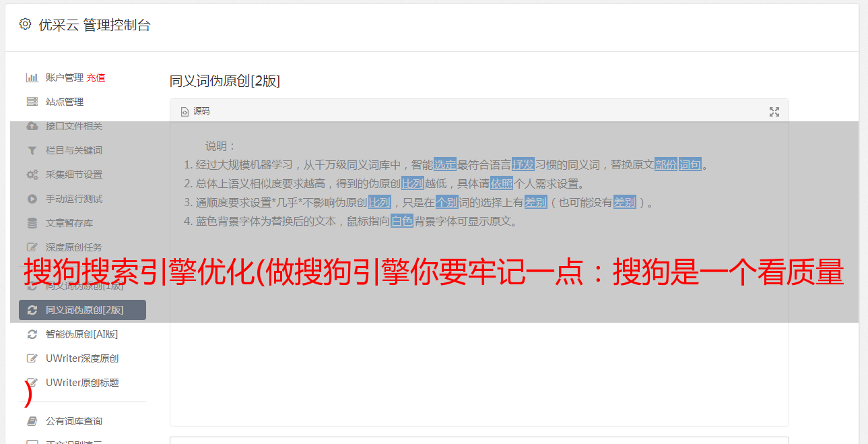Viewport: 868px width, 444px height.
Task: Open the 文章暂存库 database icon
Action: 32,223
